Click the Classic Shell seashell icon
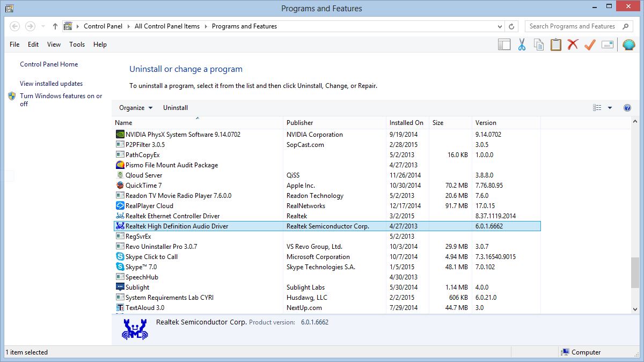 coord(628,45)
